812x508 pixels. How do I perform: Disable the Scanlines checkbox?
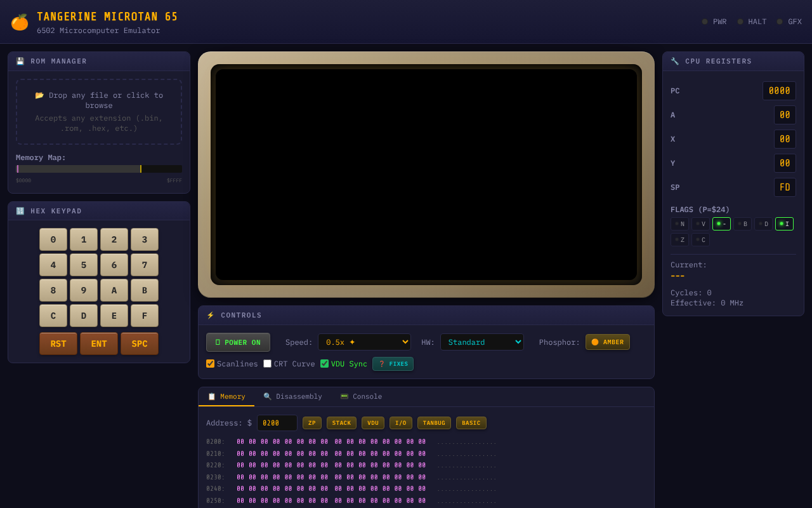(x=210, y=363)
